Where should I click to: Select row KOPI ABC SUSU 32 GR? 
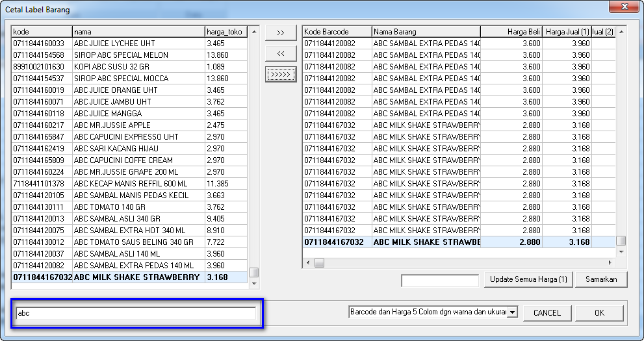click(130, 66)
